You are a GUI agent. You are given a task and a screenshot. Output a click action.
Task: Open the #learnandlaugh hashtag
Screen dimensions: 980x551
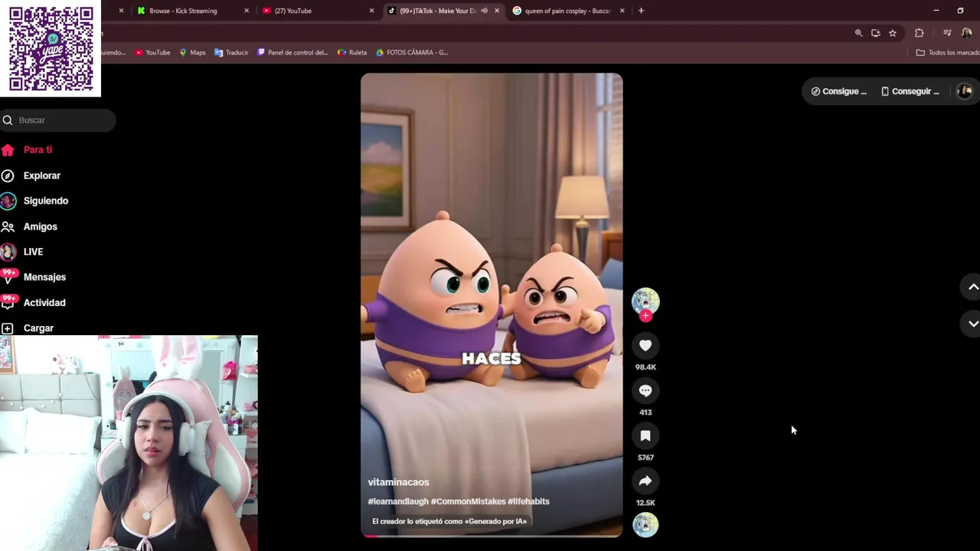click(398, 501)
